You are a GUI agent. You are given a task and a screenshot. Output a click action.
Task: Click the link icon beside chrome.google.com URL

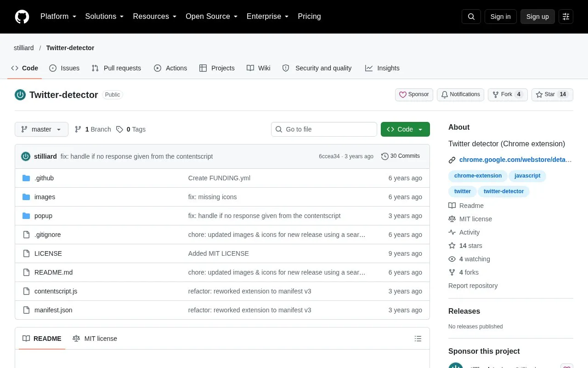click(x=452, y=160)
